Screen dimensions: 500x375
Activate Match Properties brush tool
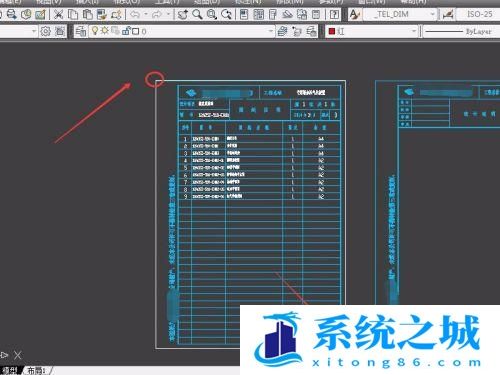pos(101,14)
